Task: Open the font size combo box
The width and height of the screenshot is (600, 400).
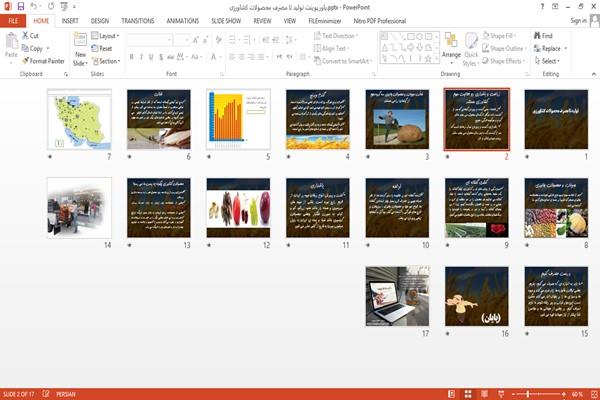Action: 181,40
